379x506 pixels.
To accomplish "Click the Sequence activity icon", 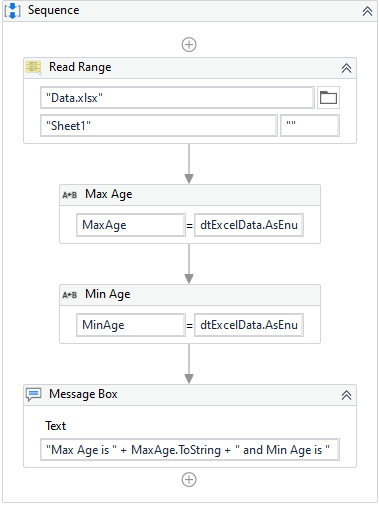I will click(13, 11).
